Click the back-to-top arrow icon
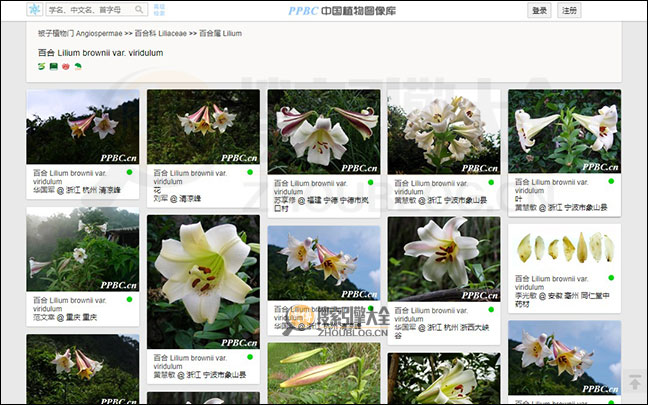Viewport: 648px width, 405px height. 634,383
